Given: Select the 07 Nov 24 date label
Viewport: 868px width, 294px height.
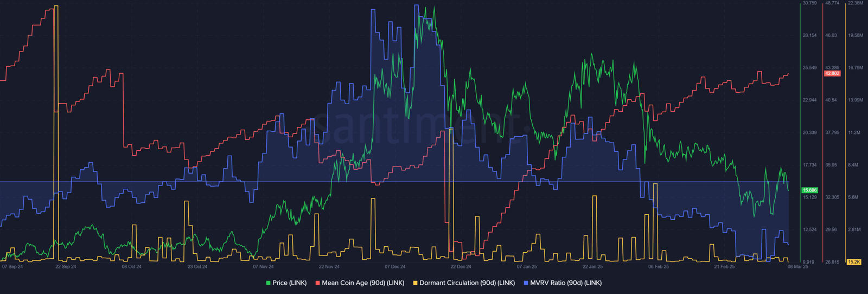Looking at the screenshot, I should (263, 267).
